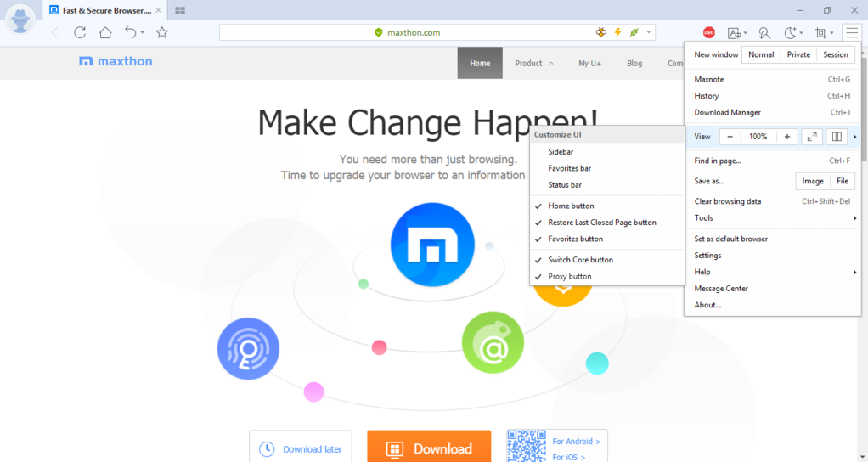Viewport: 868px width, 462px height.
Task: Choose Clear browsing data
Action: tap(773, 201)
